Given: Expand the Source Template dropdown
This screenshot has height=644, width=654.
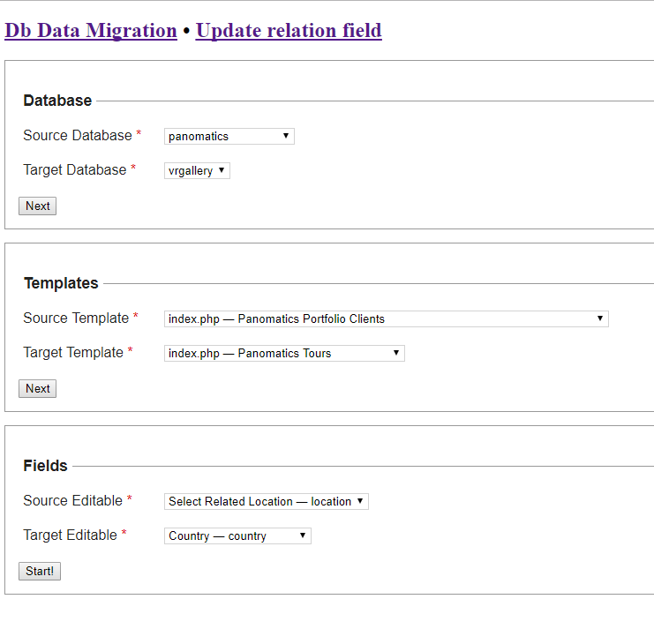Looking at the screenshot, I should [x=387, y=318].
